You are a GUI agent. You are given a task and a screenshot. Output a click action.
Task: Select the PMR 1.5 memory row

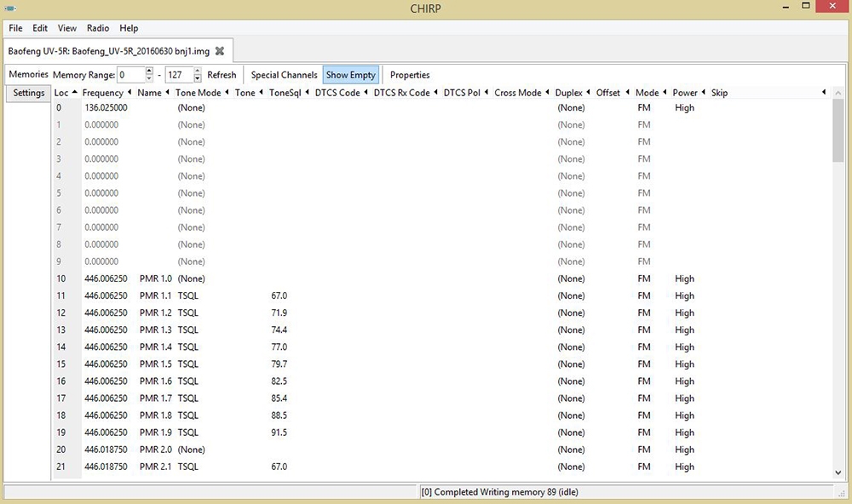(x=155, y=364)
